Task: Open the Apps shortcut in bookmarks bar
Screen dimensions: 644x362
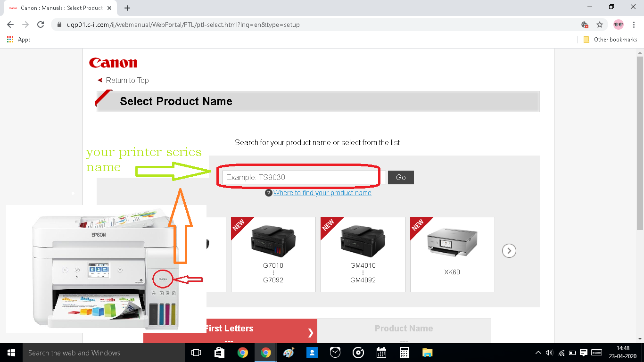Action: pyautogui.click(x=19, y=40)
